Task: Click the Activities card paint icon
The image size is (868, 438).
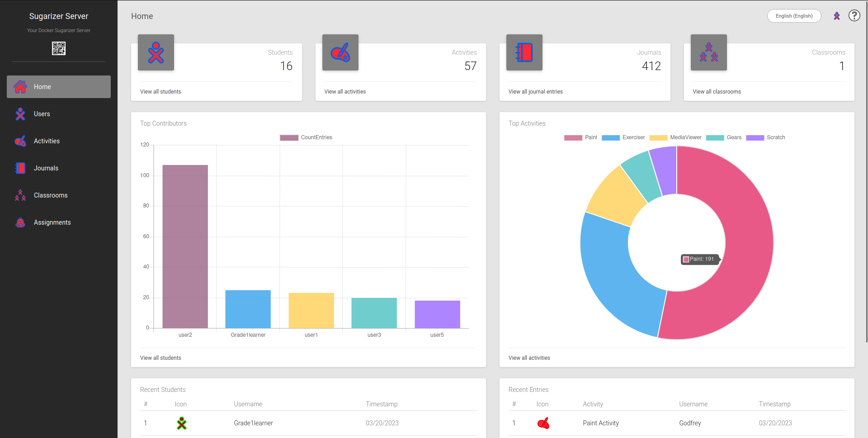Action: tap(340, 53)
